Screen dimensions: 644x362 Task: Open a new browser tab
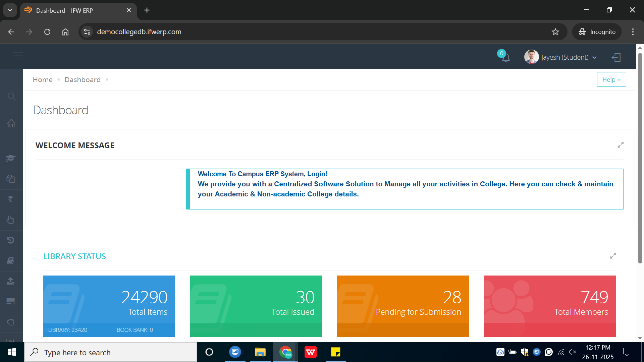[147, 10]
